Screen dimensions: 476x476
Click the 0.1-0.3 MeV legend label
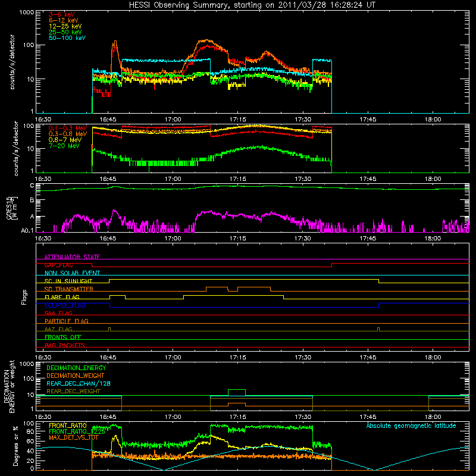[x=68, y=128]
